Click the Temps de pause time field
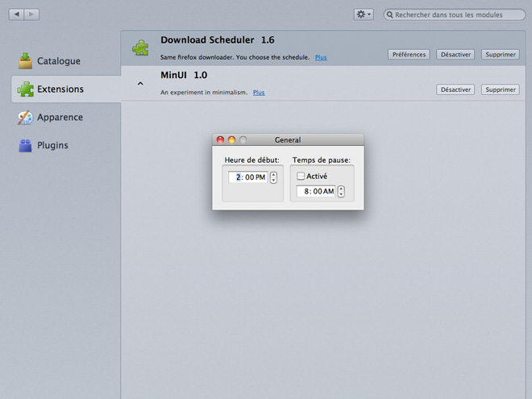Viewport: 532px width, 399px height. click(x=316, y=191)
